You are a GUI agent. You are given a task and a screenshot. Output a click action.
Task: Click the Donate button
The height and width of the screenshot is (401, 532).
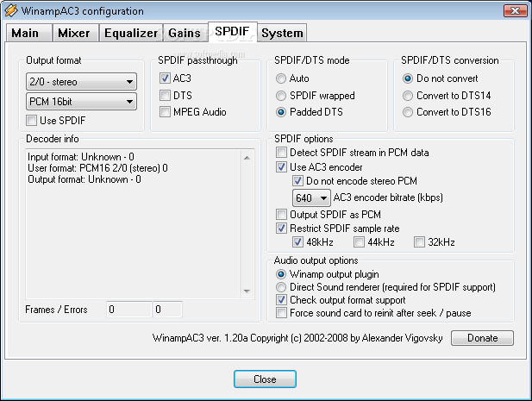pos(482,338)
